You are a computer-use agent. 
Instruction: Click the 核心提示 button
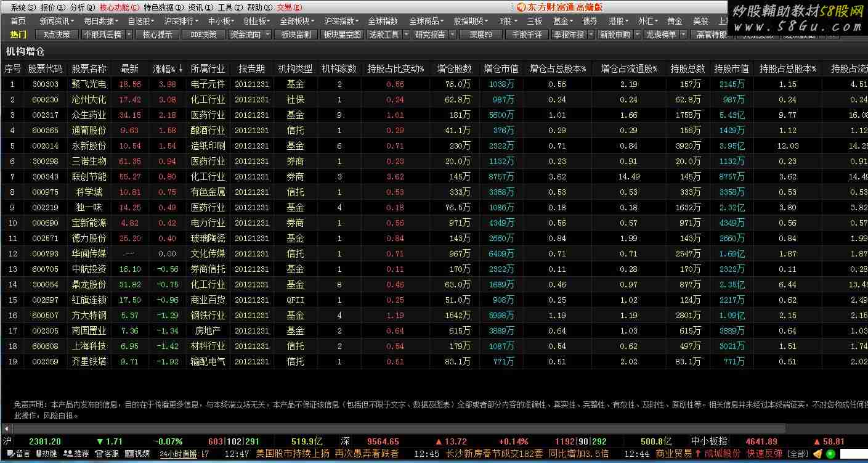157,35
